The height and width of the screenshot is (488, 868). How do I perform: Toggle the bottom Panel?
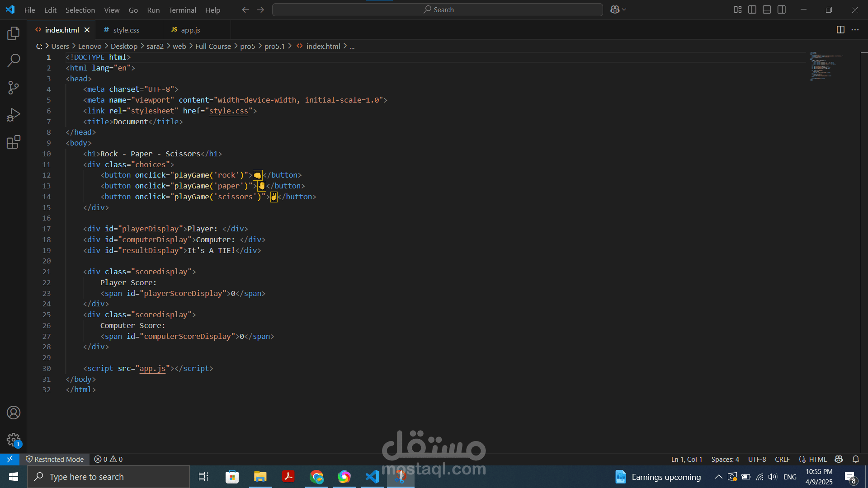click(x=767, y=9)
